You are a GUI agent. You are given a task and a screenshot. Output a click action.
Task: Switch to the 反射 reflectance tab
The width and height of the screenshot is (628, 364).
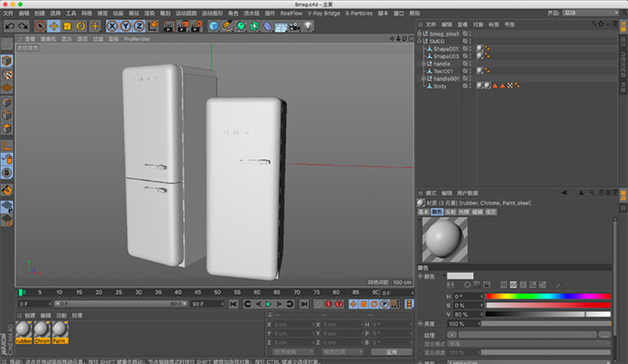(451, 212)
